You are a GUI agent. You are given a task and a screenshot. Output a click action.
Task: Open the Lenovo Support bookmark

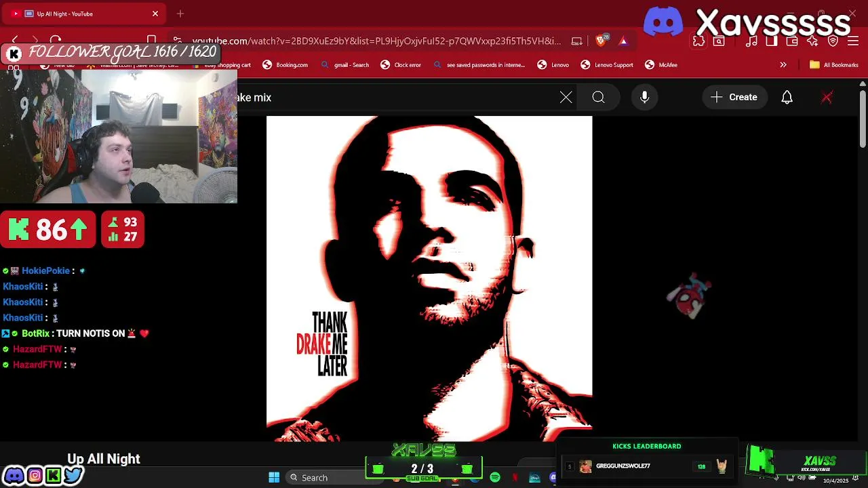click(607, 65)
